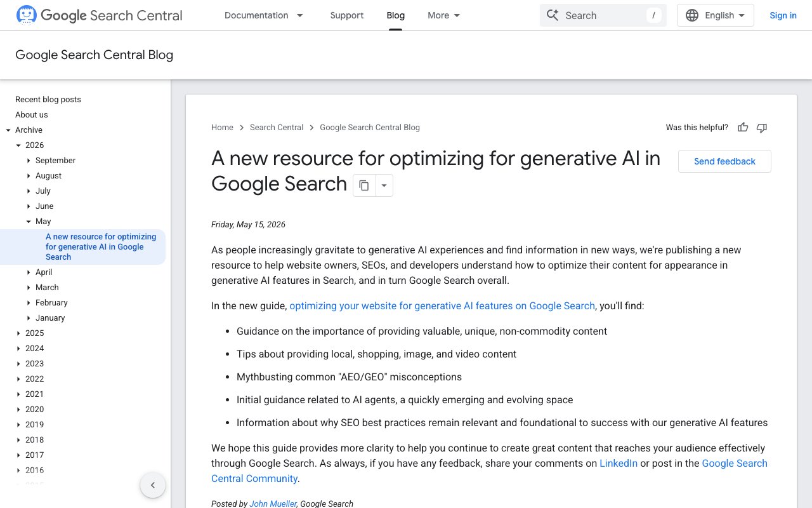This screenshot has width=812, height=508.
Task: Click the slash keyboard shortcut badge
Action: 653,15
